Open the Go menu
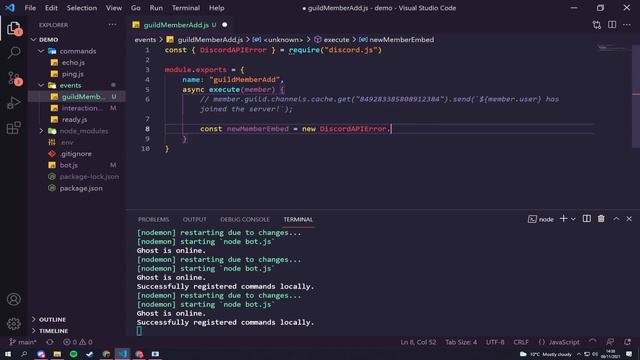640x360 pixels. pos(136,8)
